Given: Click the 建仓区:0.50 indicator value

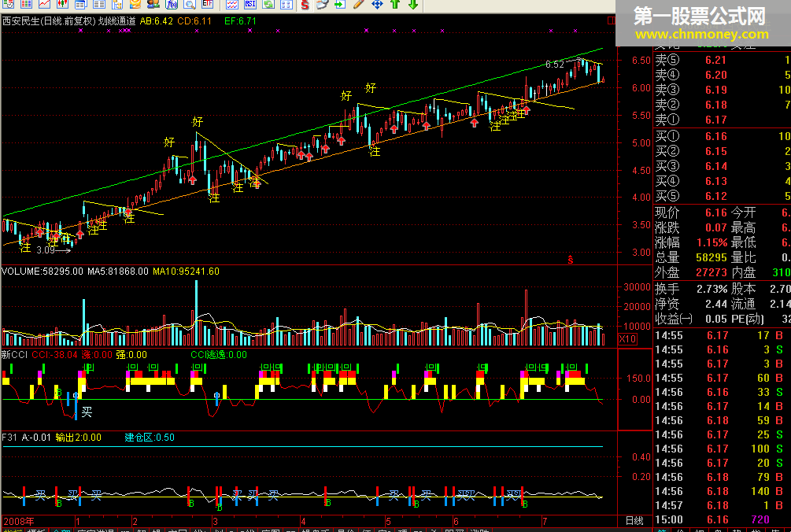Looking at the screenshot, I should click(150, 438).
